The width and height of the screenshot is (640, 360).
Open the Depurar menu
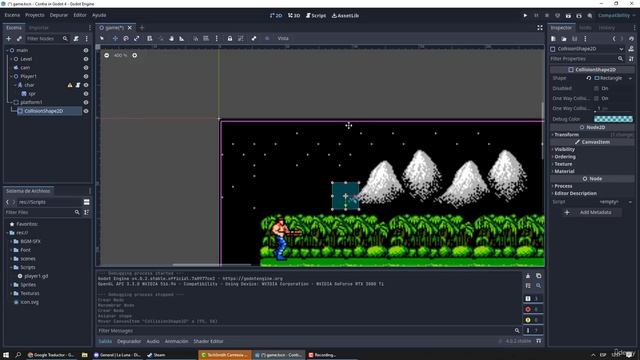point(59,15)
